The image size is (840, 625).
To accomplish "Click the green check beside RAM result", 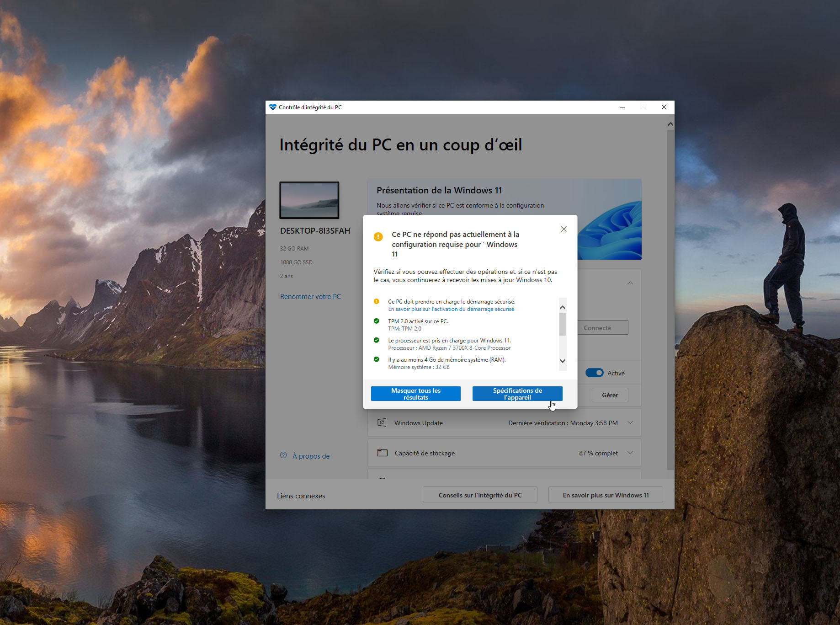I will (x=377, y=359).
